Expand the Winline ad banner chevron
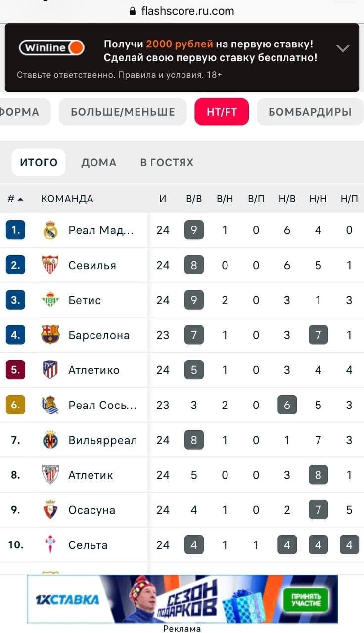 342,48
